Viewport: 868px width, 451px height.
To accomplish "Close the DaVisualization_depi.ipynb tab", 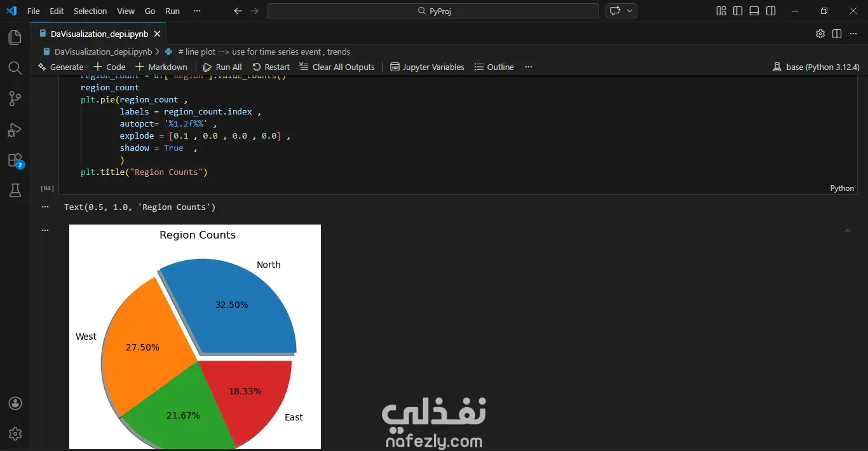I will click(x=157, y=34).
